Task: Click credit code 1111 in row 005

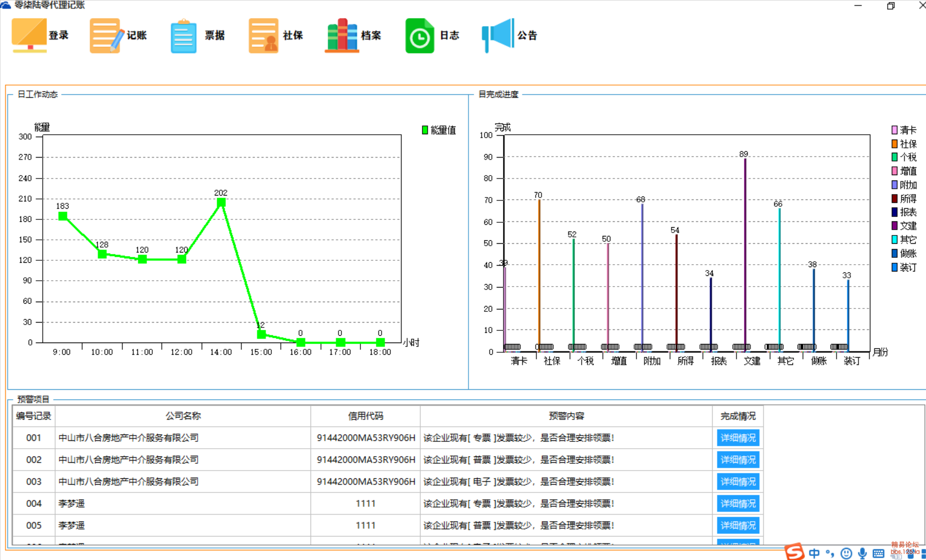Action: (366, 525)
